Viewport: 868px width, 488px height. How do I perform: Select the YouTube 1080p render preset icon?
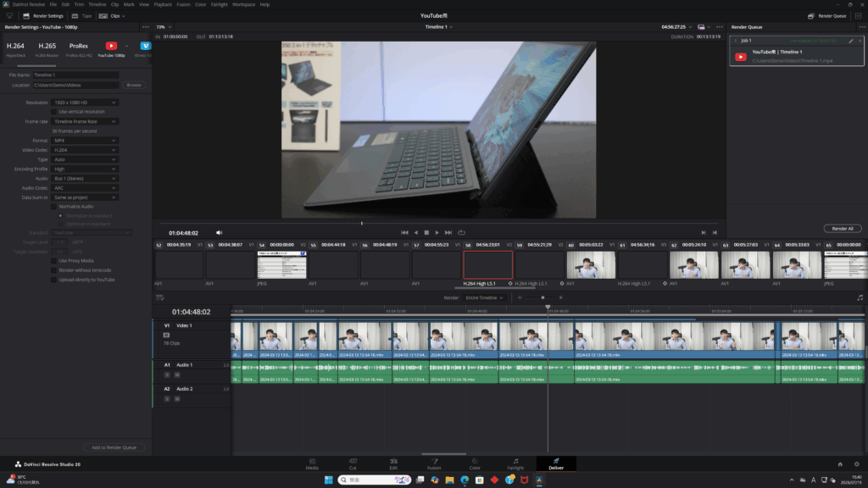click(111, 46)
